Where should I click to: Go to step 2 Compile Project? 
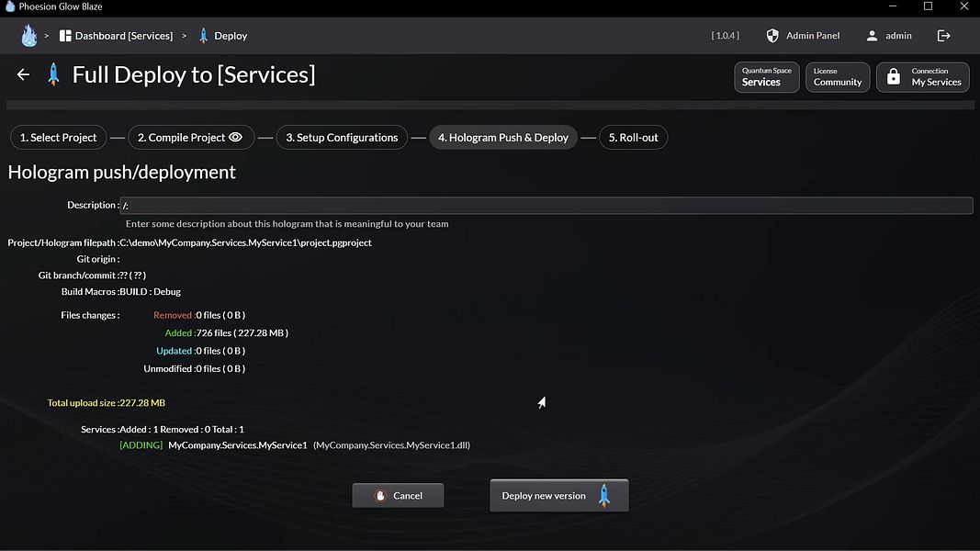[191, 138]
